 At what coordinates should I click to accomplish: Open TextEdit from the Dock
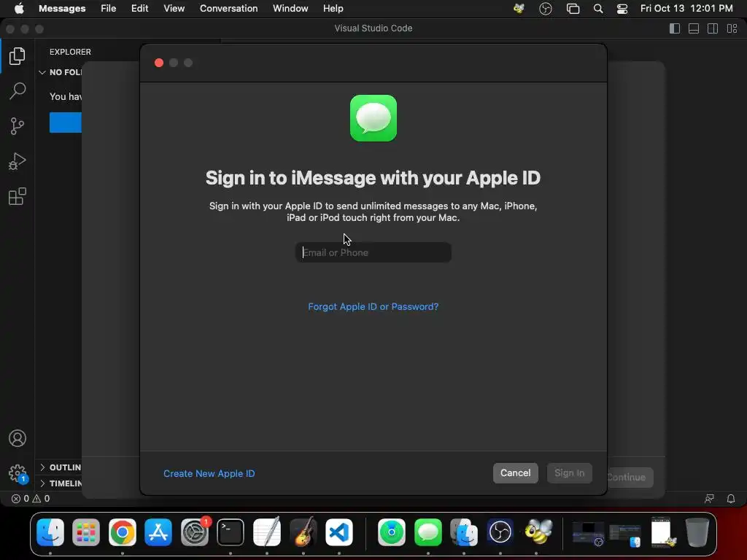267,532
